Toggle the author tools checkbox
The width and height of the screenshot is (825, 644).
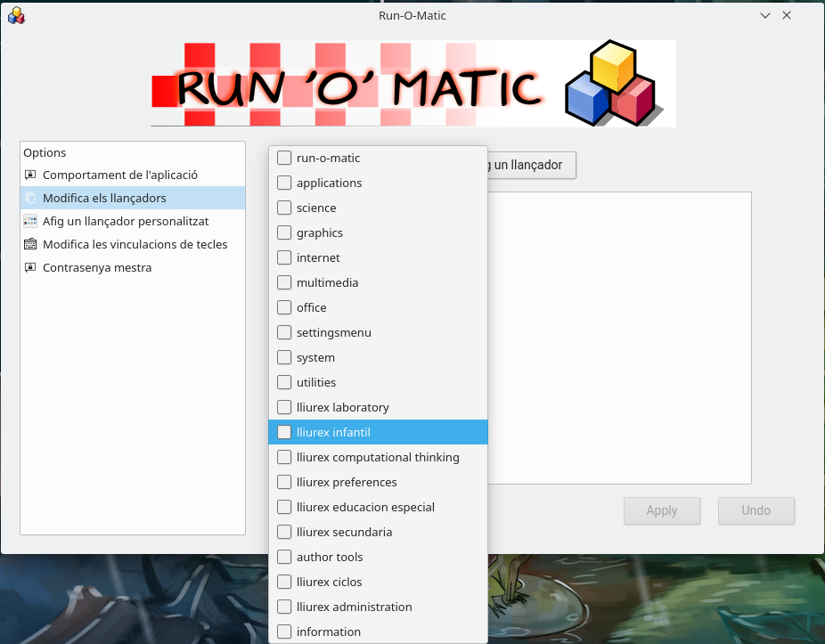point(284,557)
